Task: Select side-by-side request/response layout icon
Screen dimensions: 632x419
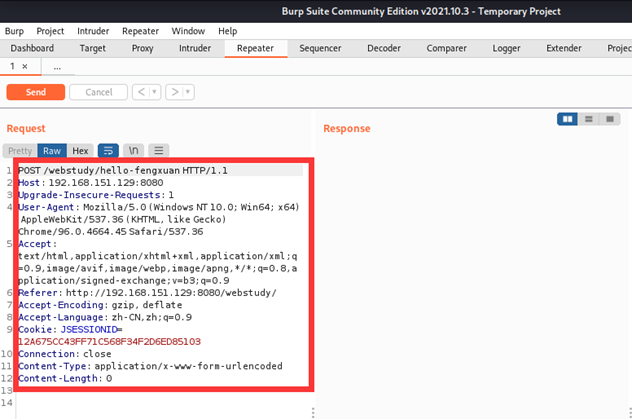Action: click(568, 119)
